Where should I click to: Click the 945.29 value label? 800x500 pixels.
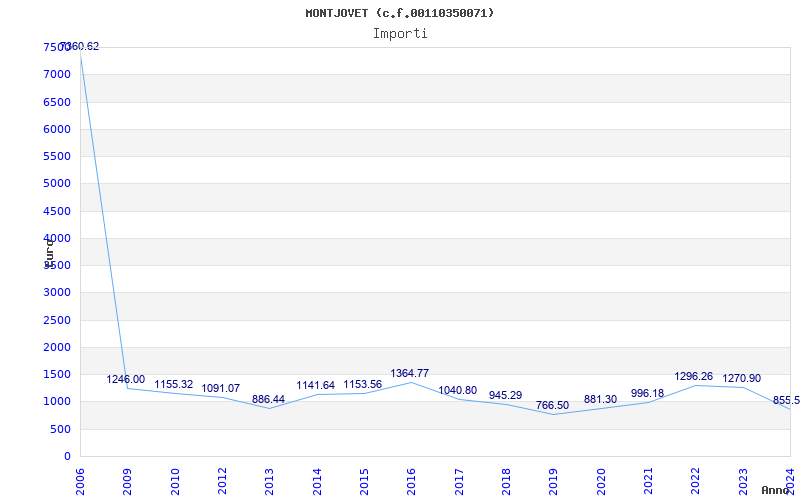506,395
